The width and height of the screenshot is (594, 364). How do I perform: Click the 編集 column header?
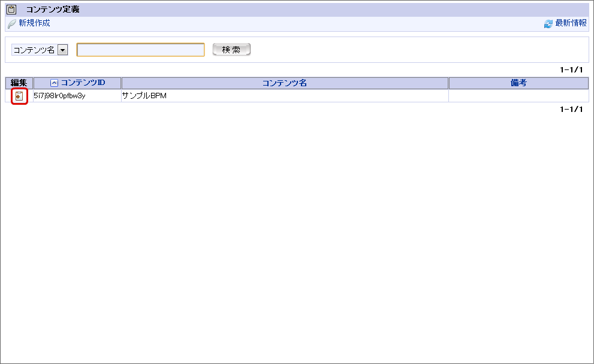(x=19, y=83)
